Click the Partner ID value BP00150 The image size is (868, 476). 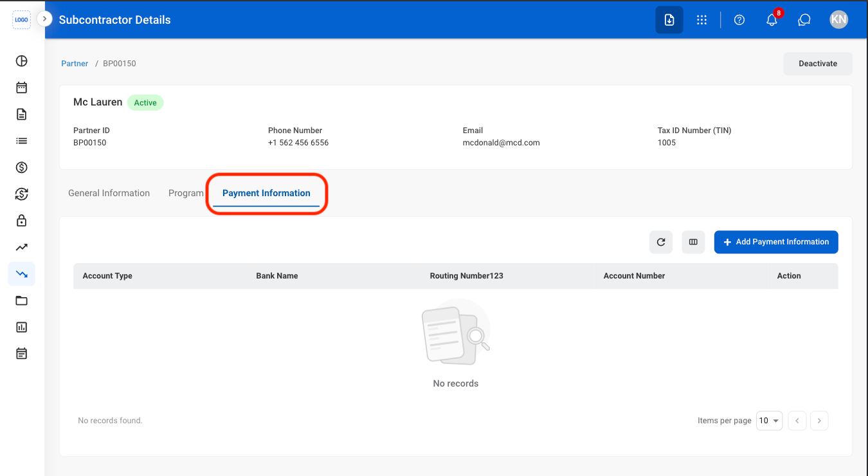tap(90, 143)
